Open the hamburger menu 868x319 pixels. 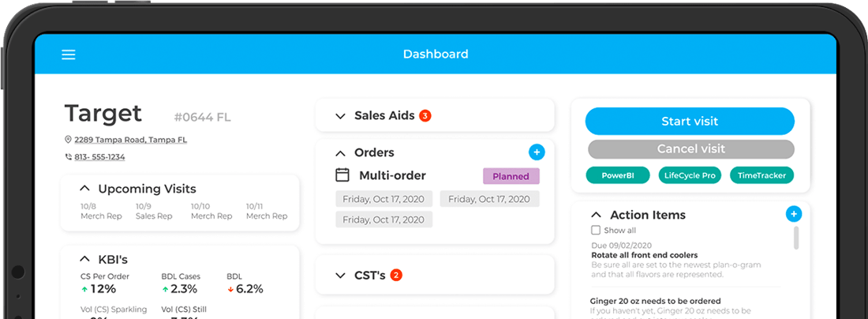[x=68, y=54]
